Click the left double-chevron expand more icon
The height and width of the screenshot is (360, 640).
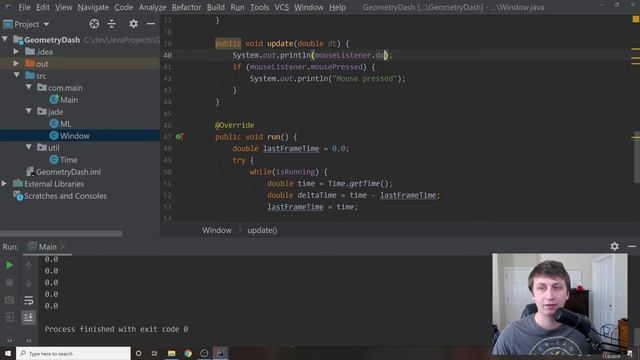[9, 340]
